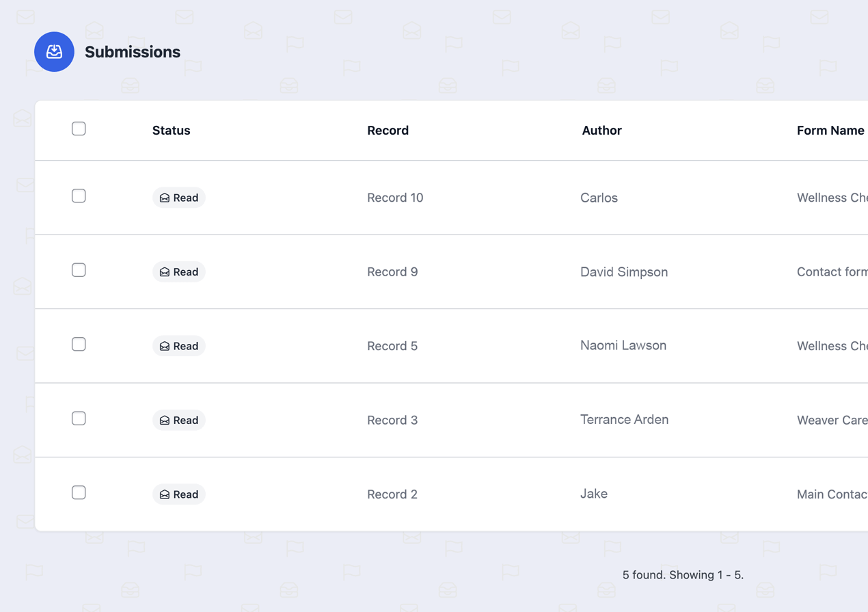Toggle the select-all checkbox in table header
Image resolution: width=868 pixels, height=612 pixels.
(x=79, y=129)
